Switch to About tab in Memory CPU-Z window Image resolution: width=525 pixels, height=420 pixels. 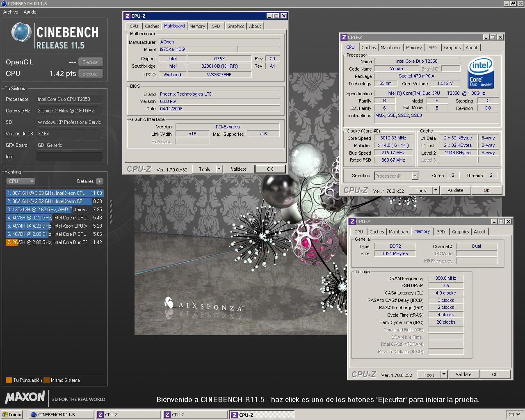point(480,232)
